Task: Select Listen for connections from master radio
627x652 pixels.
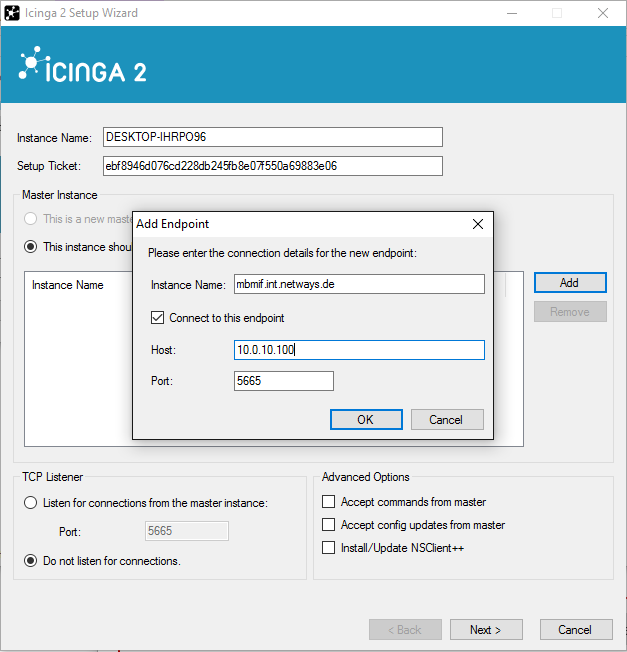Action: (x=30, y=503)
